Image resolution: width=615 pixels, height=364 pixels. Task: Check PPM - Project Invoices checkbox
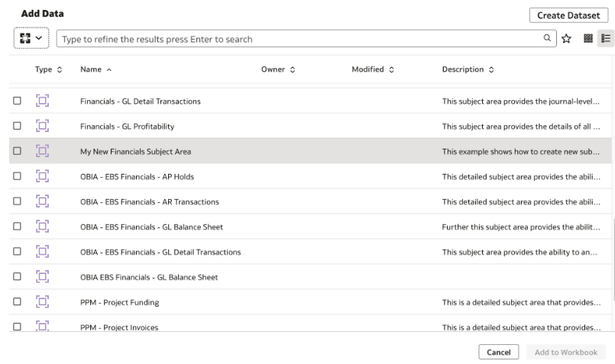click(17, 327)
